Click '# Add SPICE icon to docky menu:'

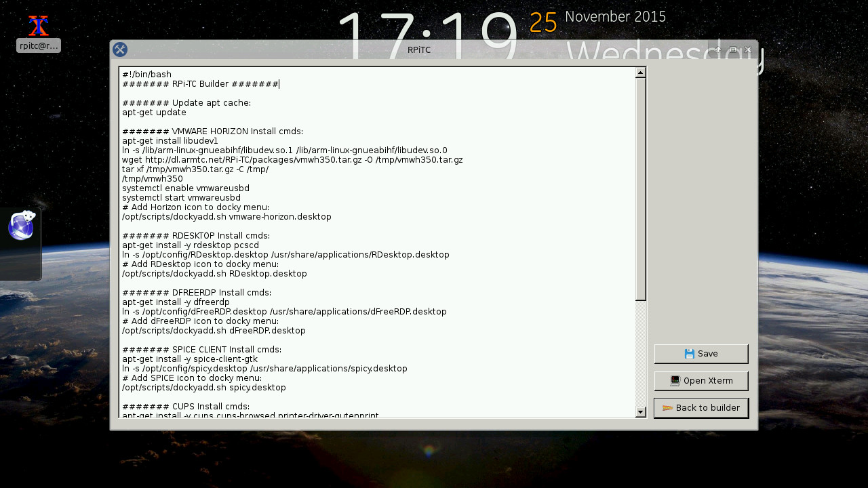point(192,378)
